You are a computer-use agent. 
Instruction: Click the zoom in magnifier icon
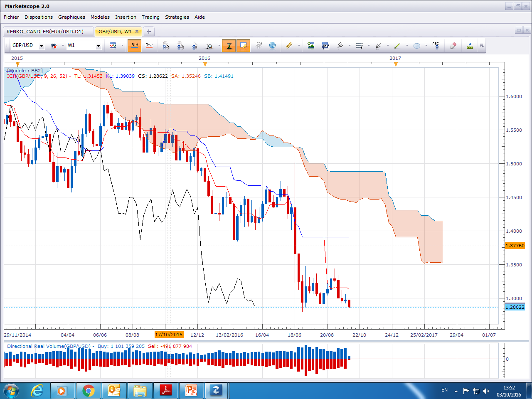point(166,46)
